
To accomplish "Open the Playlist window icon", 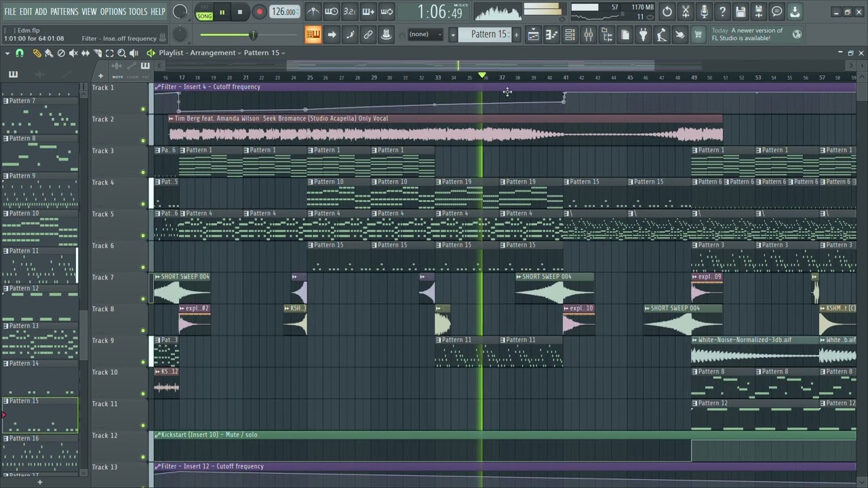I will click(533, 35).
